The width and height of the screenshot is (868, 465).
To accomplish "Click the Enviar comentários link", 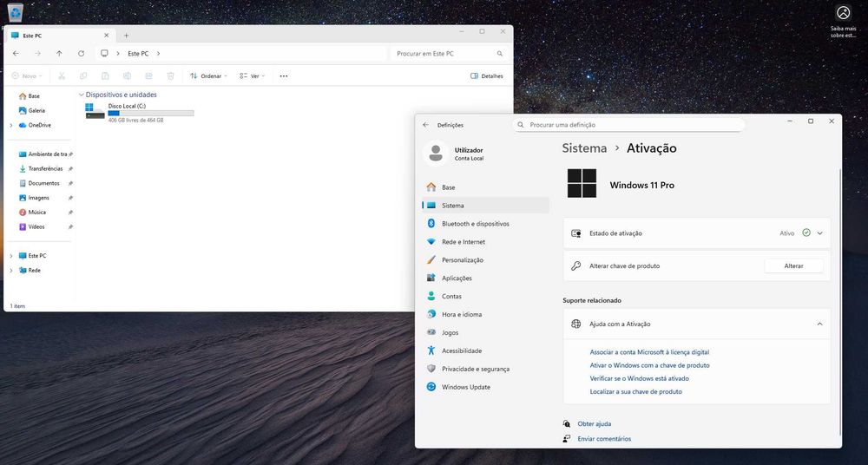I will coord(604,439).
